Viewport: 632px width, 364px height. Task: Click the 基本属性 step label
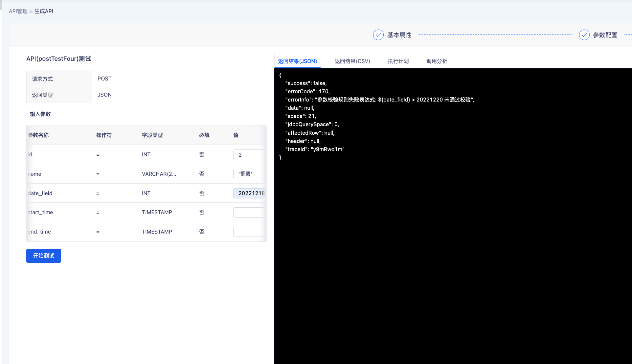coord(399,35)
